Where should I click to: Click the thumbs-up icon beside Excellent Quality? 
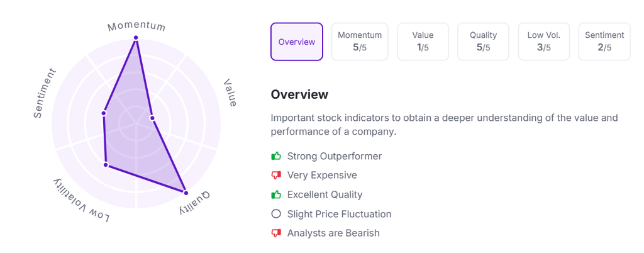[275, 194]
